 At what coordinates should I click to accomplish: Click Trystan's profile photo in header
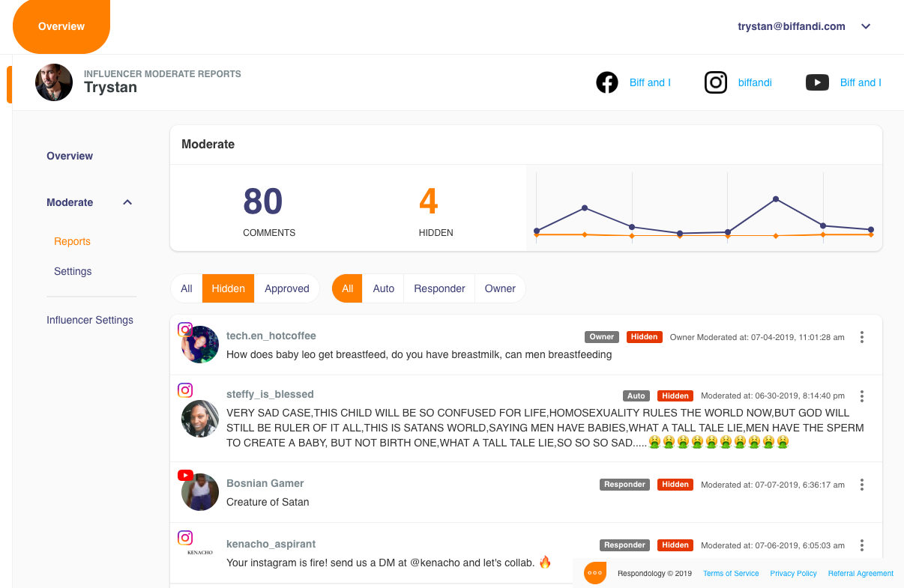pos(54,82)
